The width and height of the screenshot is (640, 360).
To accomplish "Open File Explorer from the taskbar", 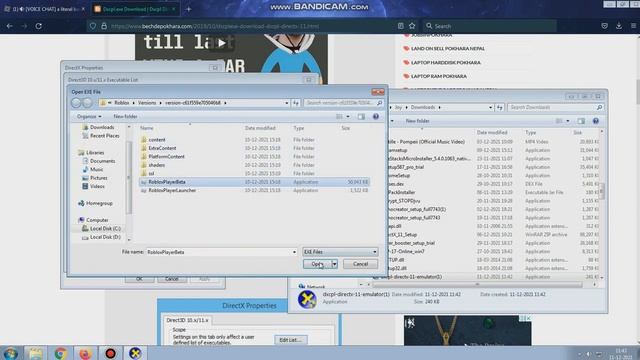I will 36,353.
